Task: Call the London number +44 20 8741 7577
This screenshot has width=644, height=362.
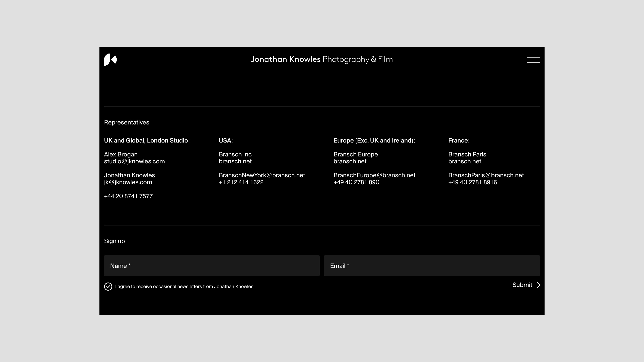Action: click(x=128, y=196)
